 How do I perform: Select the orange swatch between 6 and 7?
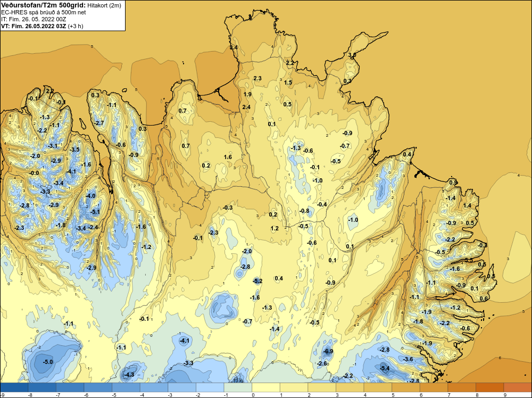pyautogui.click(x=434, y=387)
